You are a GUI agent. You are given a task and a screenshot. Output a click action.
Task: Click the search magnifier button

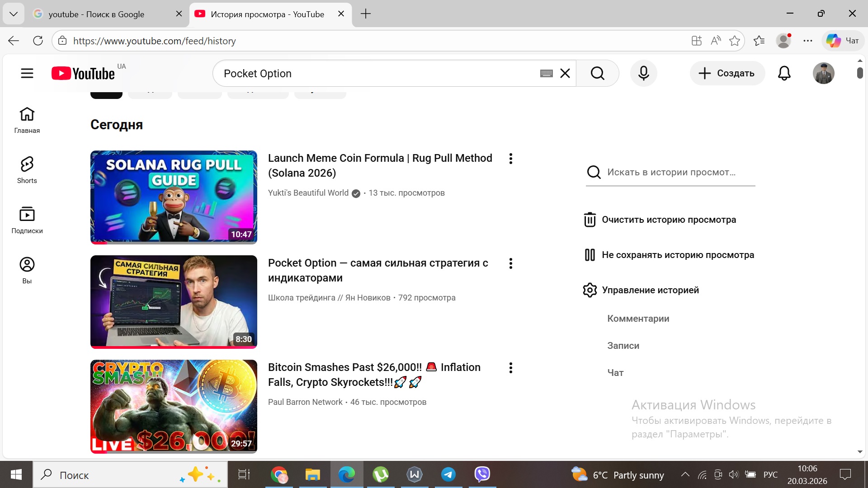(597, 73)
